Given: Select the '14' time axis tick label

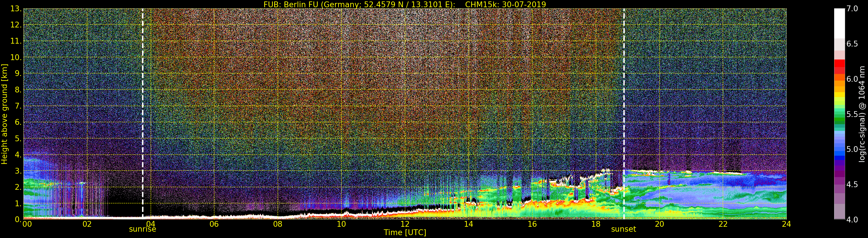Looking at the screenshot, I should coord(468,224).
